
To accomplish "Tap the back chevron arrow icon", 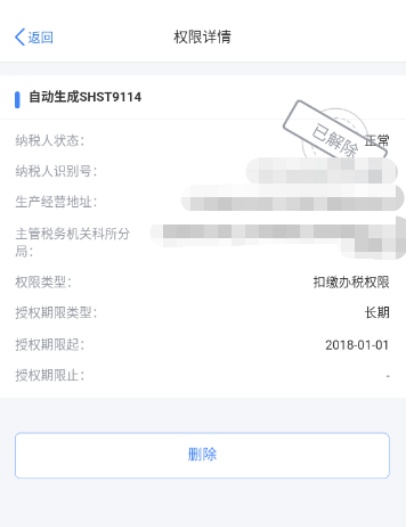I will 20,37.
